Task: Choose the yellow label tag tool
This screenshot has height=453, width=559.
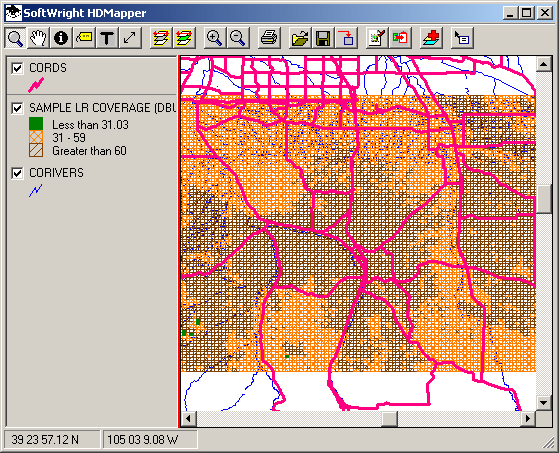Action: click(84, 38)
